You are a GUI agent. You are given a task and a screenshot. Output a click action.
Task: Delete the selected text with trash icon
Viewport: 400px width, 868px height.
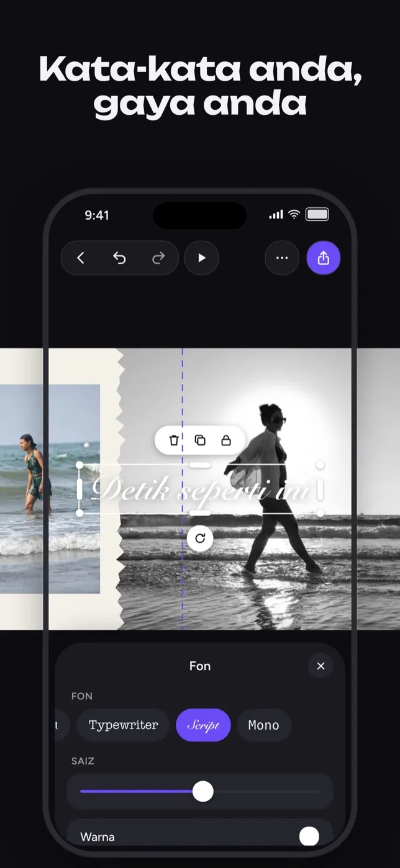pos(174,441)
